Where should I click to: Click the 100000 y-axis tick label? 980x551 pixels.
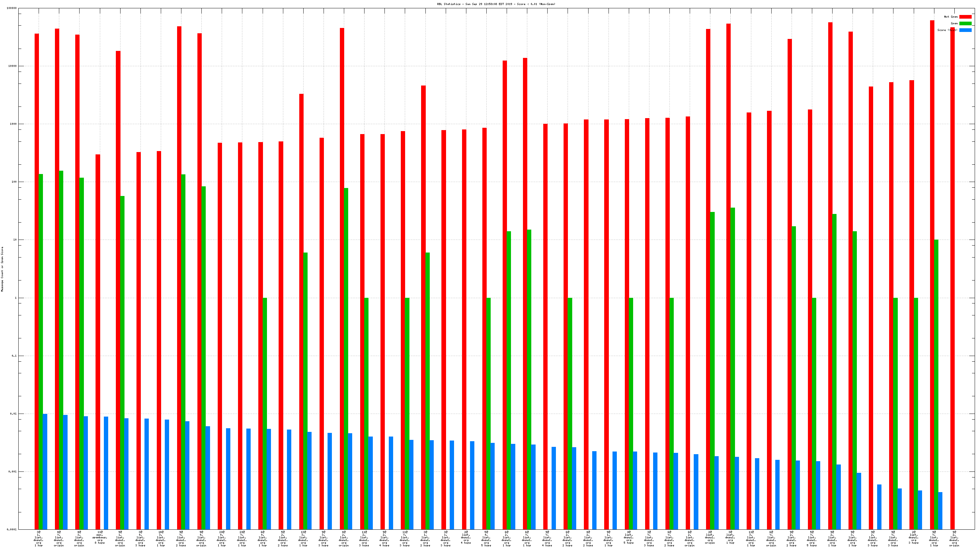[x=11, y=8]
